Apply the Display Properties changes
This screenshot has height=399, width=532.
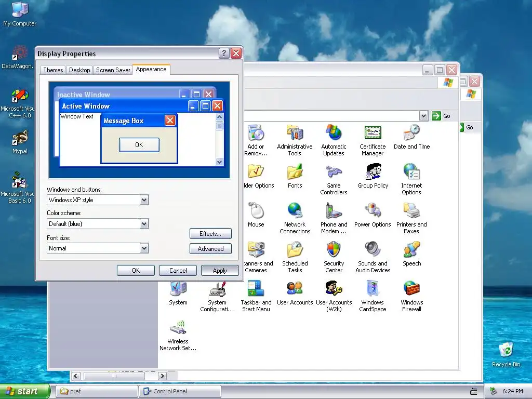pyautogui.click(x=220, y=270)
